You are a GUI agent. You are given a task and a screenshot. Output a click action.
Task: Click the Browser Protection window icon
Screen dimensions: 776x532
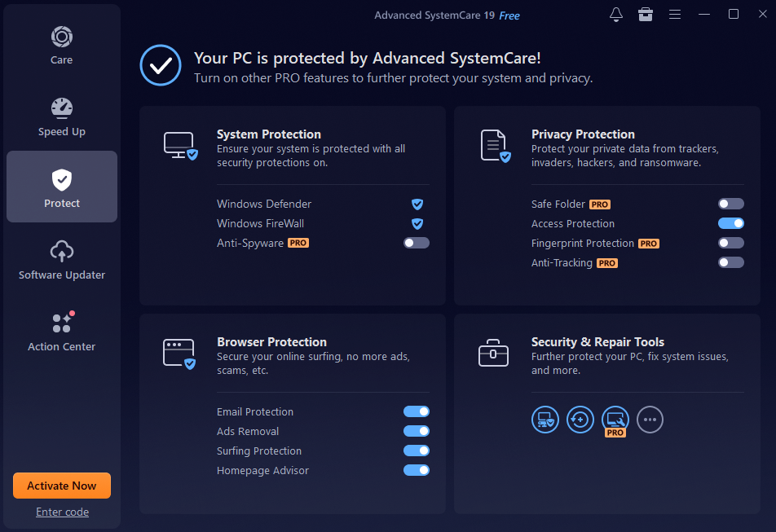tap(180, 354)
